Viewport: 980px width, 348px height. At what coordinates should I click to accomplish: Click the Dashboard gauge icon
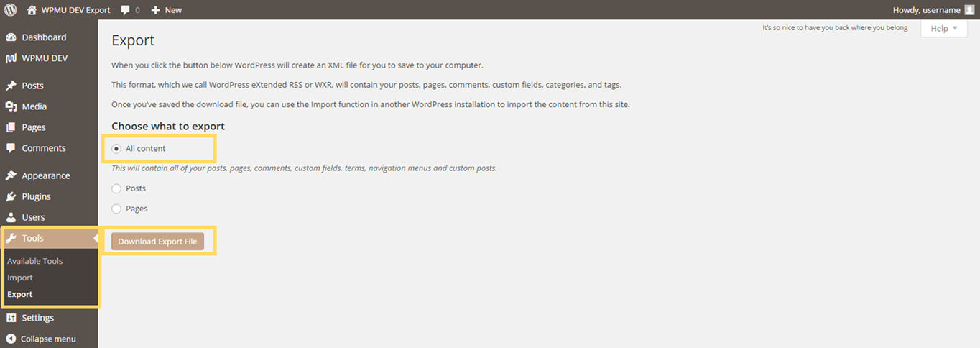tap(11, 37)
